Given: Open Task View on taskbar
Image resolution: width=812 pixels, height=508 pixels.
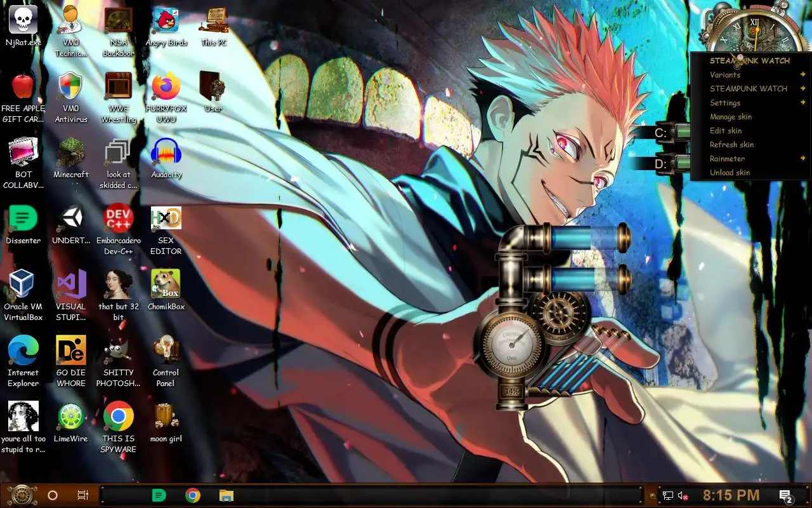Looking at the screenshot, I should (83, 495).
